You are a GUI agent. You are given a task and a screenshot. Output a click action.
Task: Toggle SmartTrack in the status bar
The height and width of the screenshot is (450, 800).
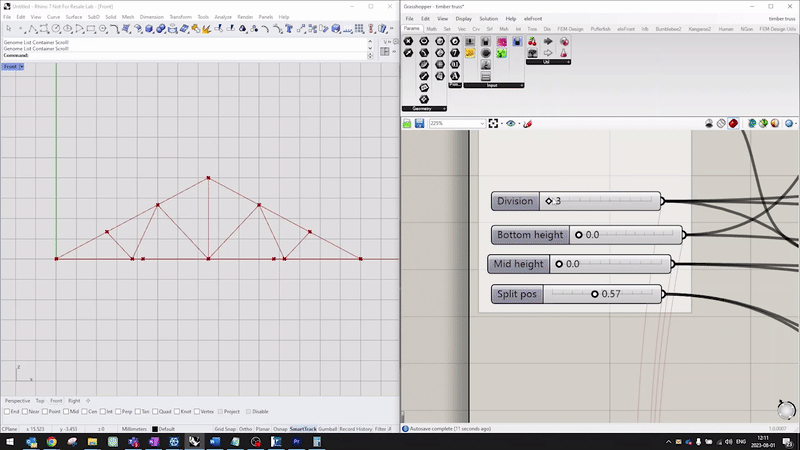tap(302, 429)
